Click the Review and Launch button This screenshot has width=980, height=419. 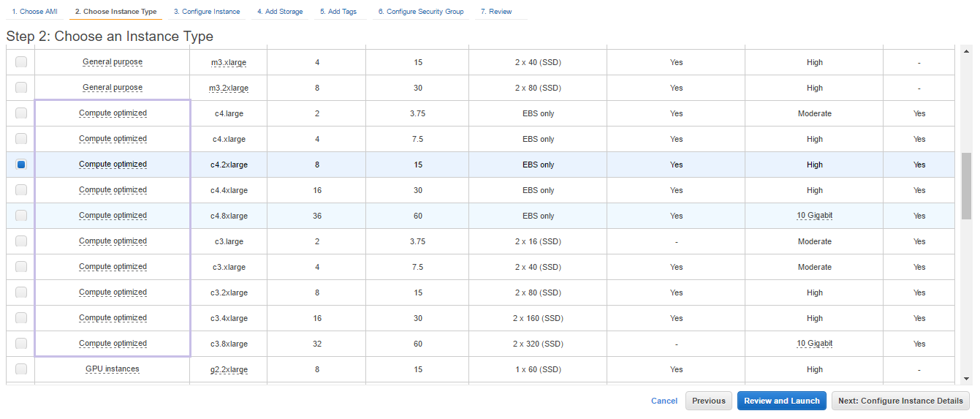pyautogui.click(x=782, y=401)
